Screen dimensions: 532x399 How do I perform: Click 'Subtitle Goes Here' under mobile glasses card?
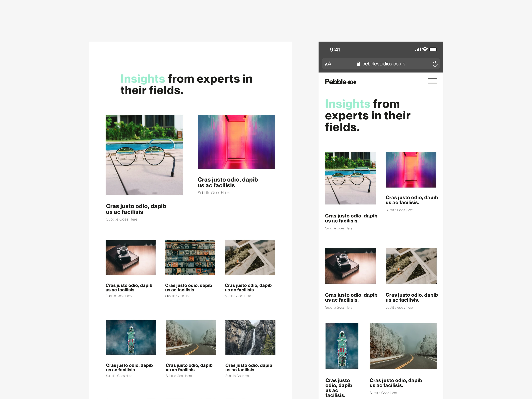(x=339, y=228)
